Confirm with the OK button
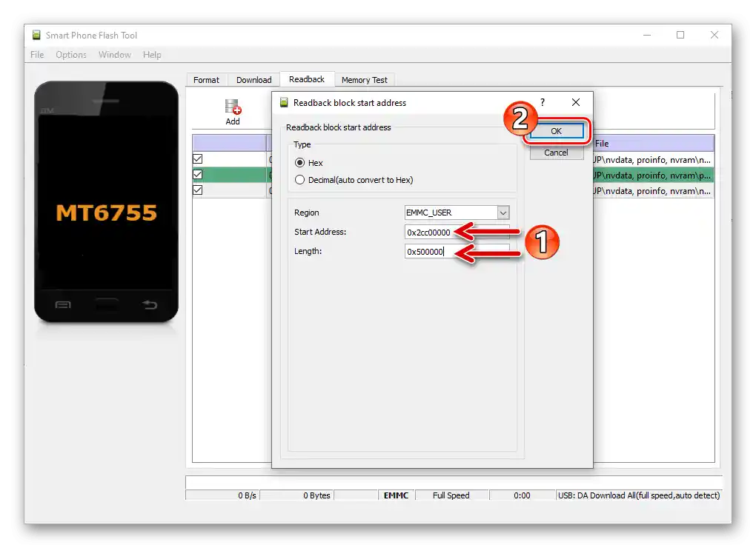Screen dimensions: 756x548 [x=557, y=131]
